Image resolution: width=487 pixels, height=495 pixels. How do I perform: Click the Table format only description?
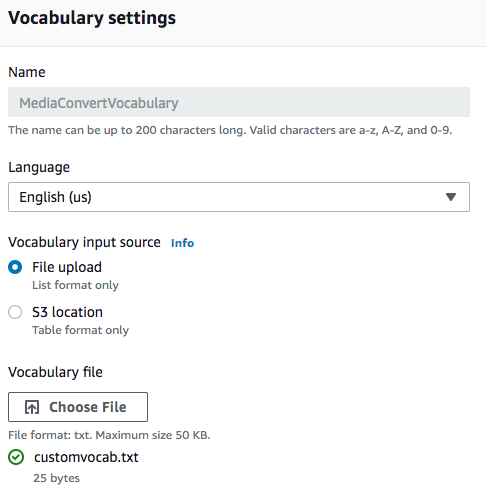click(x=80, y=330)
